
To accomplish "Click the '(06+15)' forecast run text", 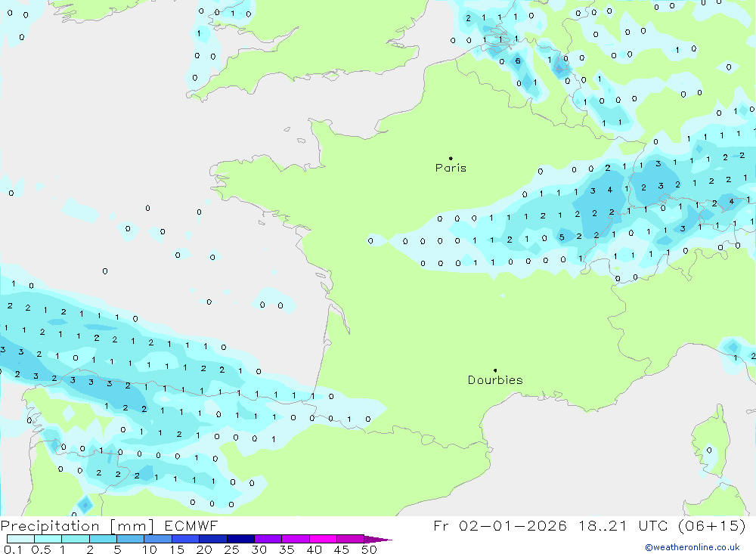I will (x=711, y=525).
